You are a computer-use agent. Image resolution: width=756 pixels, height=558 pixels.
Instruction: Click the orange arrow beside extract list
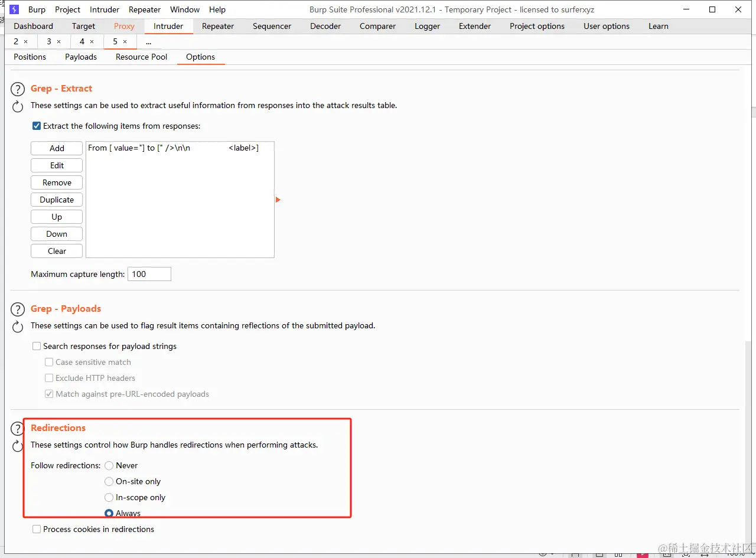point(278,200)
